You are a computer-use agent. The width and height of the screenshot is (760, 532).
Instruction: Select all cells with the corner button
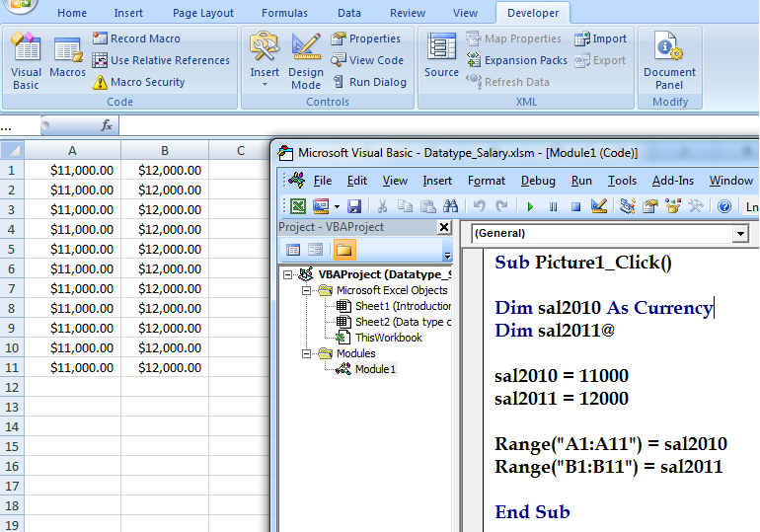[12, 150]
